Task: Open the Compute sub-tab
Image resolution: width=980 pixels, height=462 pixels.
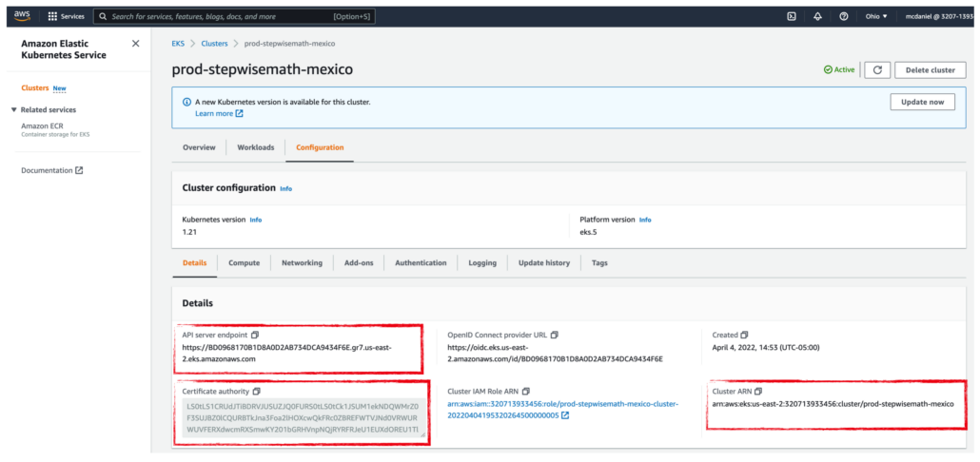Action: [x=244, y=262]
